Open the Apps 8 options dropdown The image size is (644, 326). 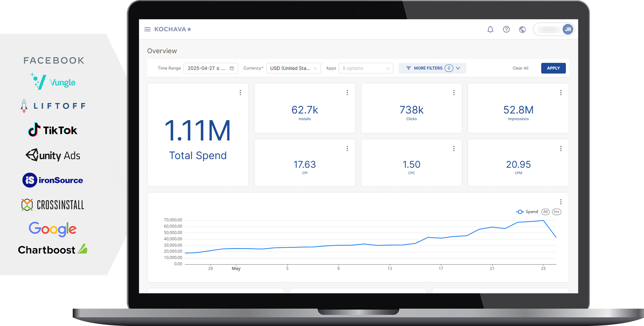click(366, 68)
